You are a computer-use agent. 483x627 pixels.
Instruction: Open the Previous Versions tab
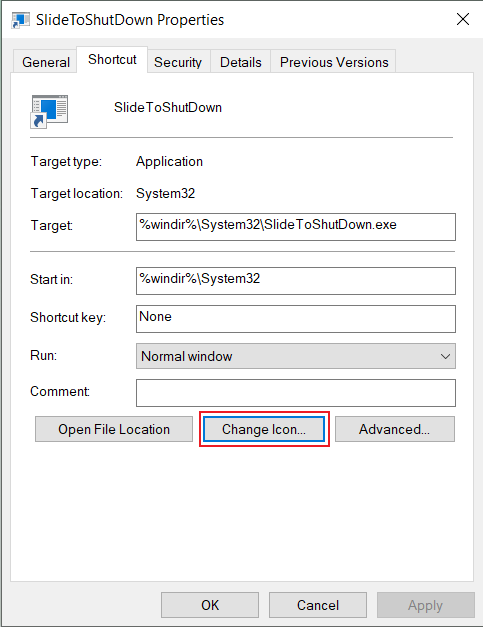coord(334,62)
